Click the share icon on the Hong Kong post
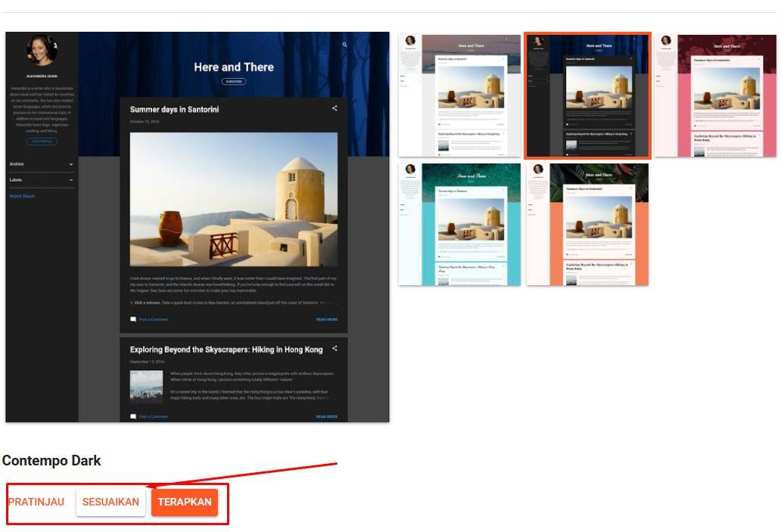Viewport: 781px width, 532px height. pos(334,349)
